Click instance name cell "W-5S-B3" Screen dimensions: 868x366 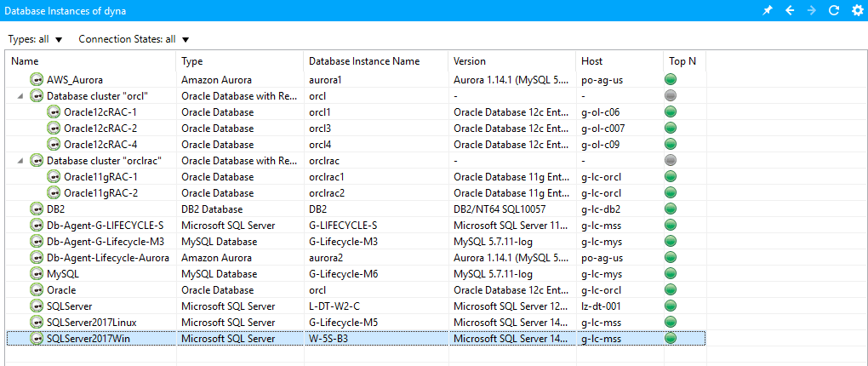click(328, 338)
